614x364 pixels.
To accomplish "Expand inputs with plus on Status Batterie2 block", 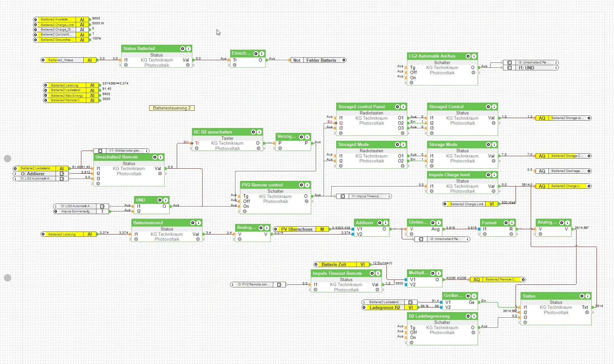I will click(x=126, y=65).
